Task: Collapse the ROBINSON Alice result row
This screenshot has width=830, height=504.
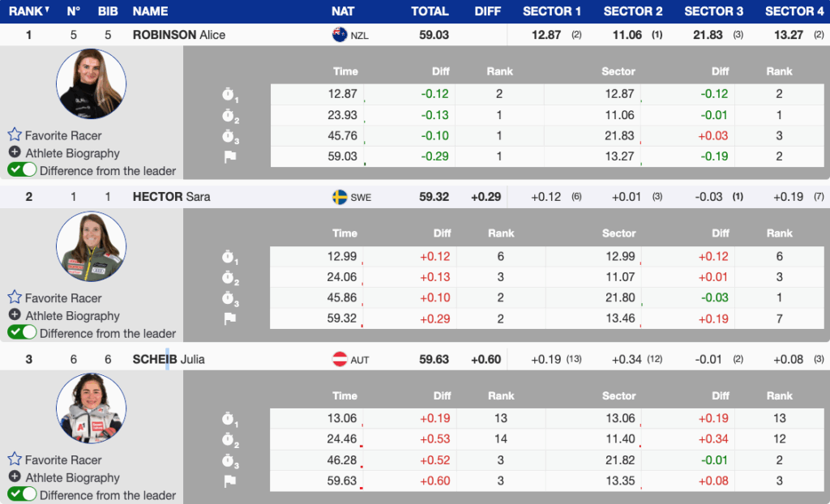Action: [178, 35]
